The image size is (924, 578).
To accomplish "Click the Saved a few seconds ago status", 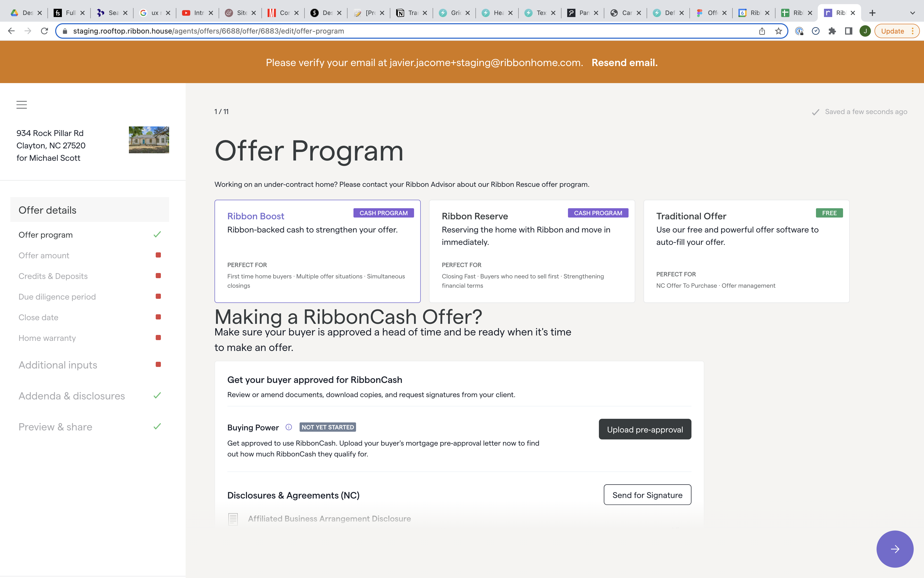I will coord(860,112).
